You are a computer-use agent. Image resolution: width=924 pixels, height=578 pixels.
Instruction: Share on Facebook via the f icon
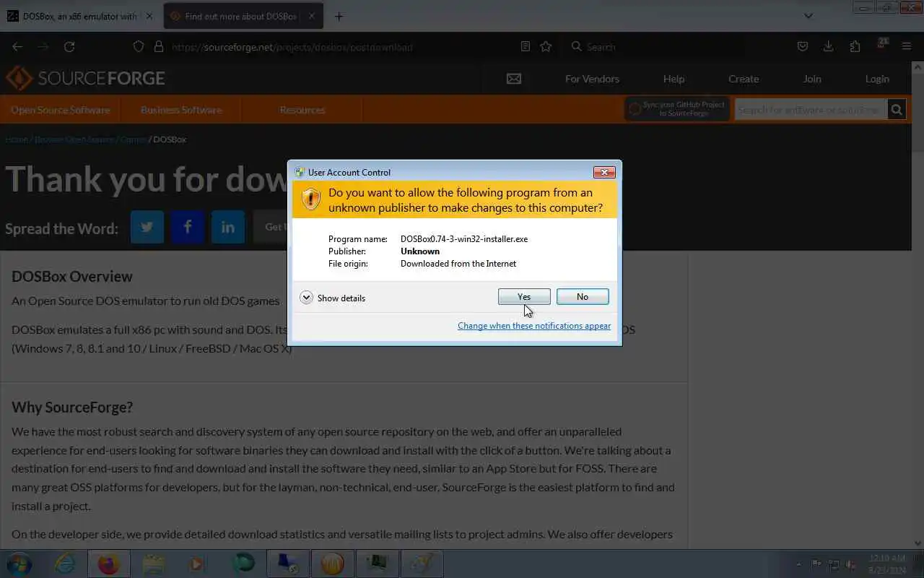tap(188, 227)
